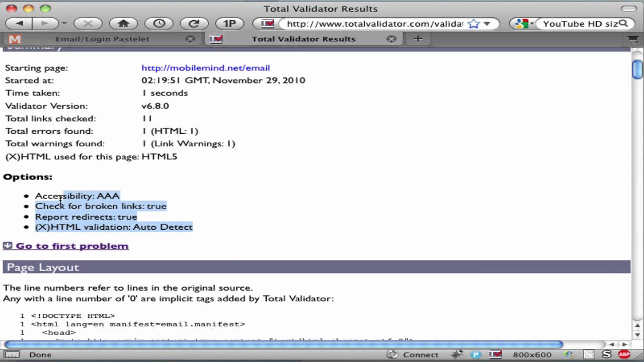Follow the Go to first problem link
The width and height of the screenshot is (644, 362).
(x=72, y=246)
